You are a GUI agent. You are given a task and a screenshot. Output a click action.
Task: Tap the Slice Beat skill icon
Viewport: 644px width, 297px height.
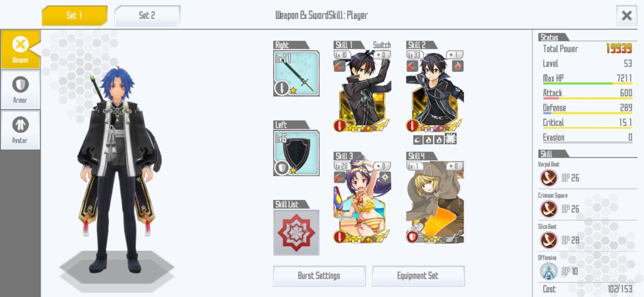click(x=548, y=240)
